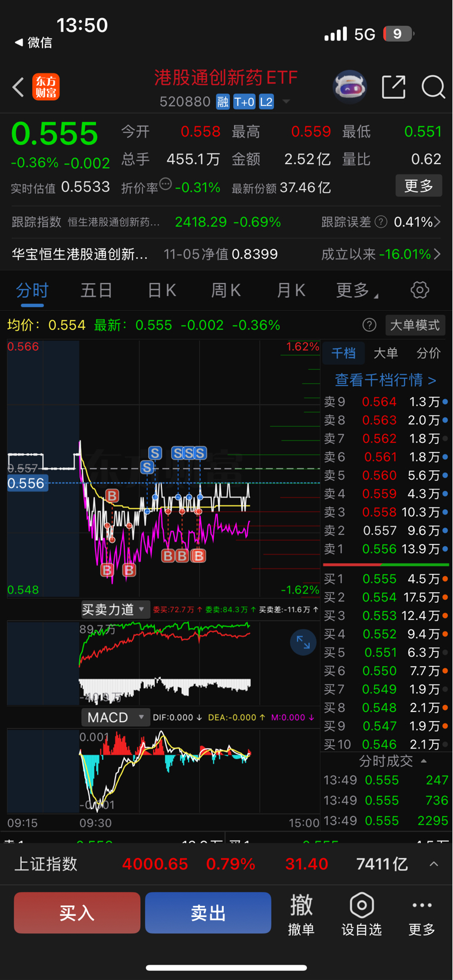Tap 卖1 price 0.556 row
The width and height of the screenshot is (453, 980).
tap(386, 549)
